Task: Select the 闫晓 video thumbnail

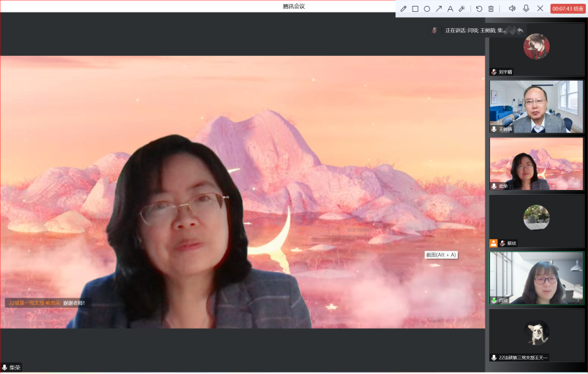Action: coord(536,278)
